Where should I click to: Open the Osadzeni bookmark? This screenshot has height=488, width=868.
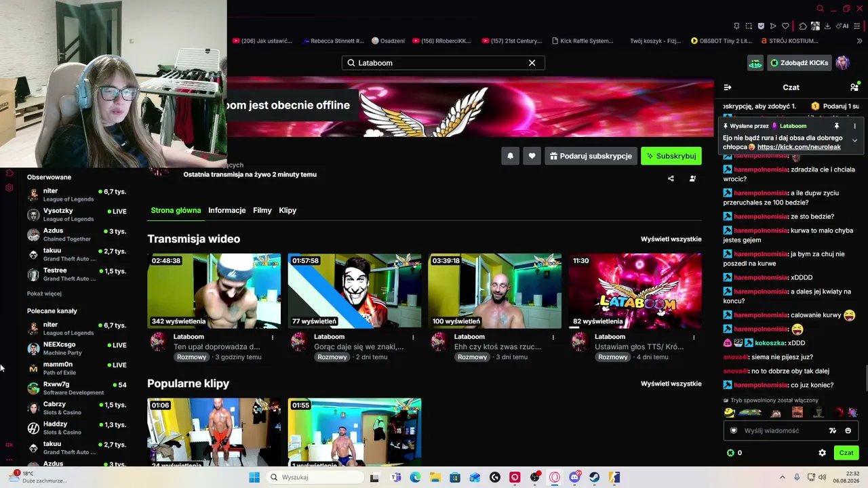388,41
